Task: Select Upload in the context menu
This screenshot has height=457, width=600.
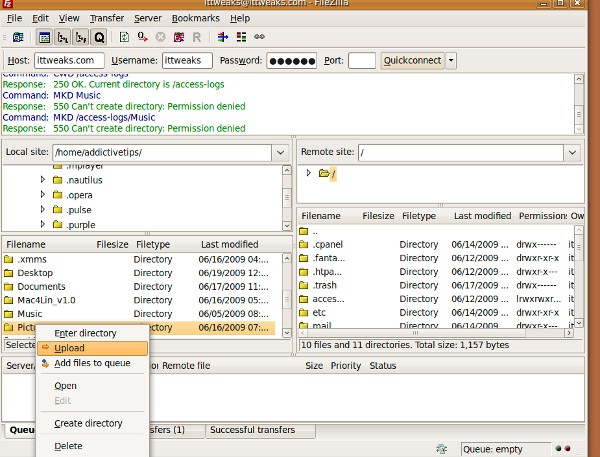Action: coord(93,348)
